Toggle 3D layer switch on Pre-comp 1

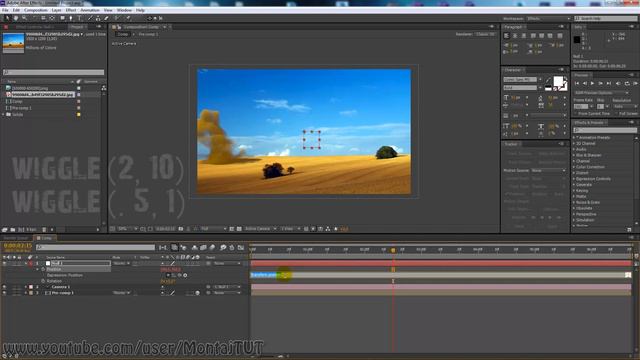pos(198,293)
